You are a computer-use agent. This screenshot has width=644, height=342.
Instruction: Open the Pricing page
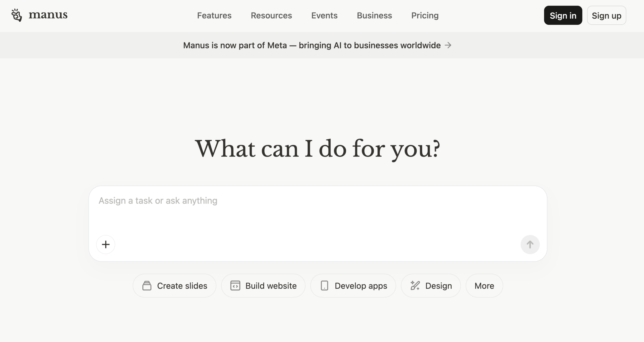tap(425, 16)
